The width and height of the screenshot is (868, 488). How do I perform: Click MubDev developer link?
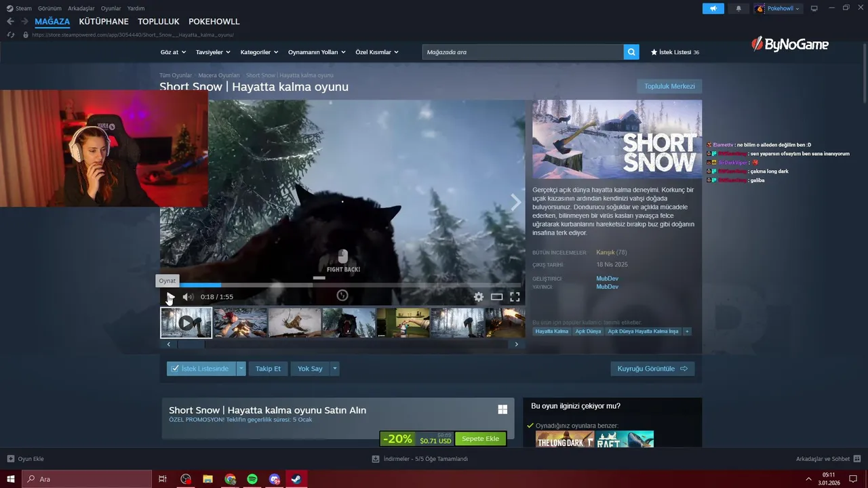tap(607, 279)
